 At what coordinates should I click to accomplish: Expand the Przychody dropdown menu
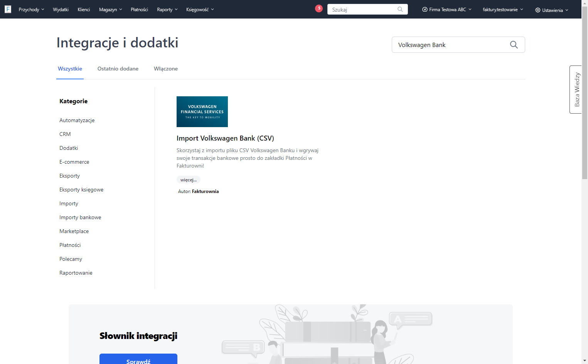click(31, 10)
